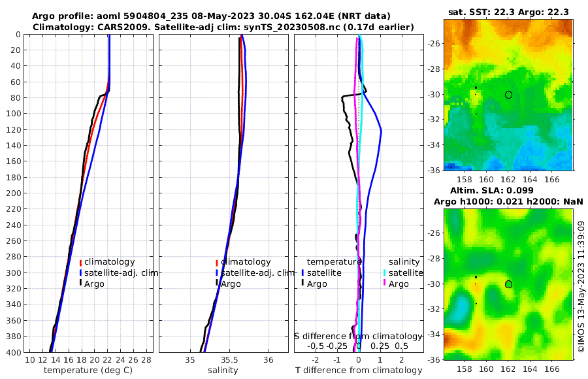This screenshot has width=588, height=379.
Task: Click blue satellite-adj. clim marker in temperature legend
Action: 80,272
